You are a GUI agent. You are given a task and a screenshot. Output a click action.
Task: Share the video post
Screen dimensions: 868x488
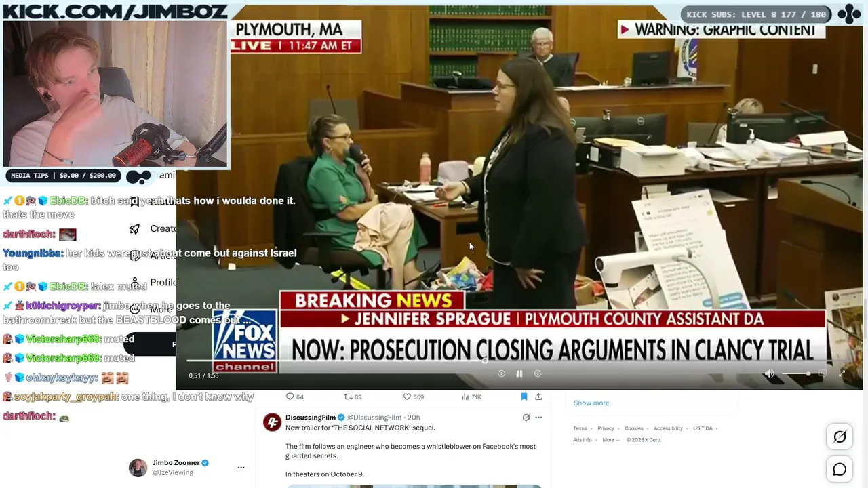point(538,396)
